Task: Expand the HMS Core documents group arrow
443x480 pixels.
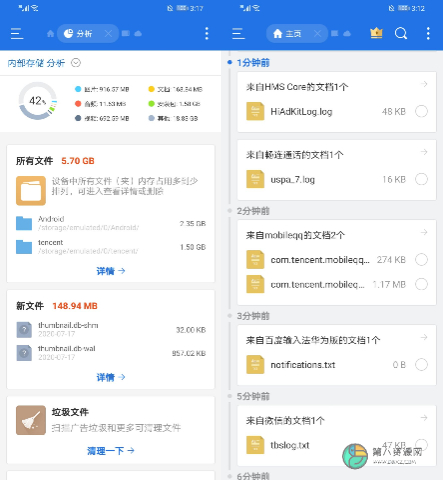Action: click(x=424, y=84)
